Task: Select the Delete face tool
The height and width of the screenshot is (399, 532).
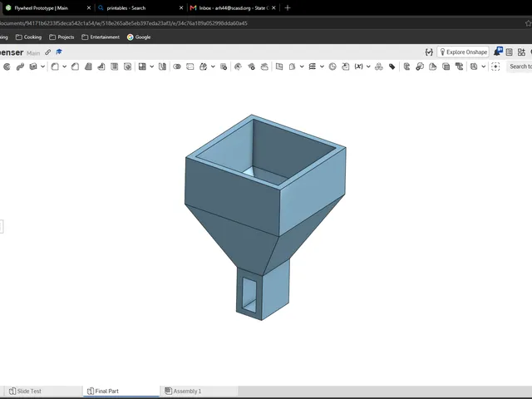Action: point(251,66)
